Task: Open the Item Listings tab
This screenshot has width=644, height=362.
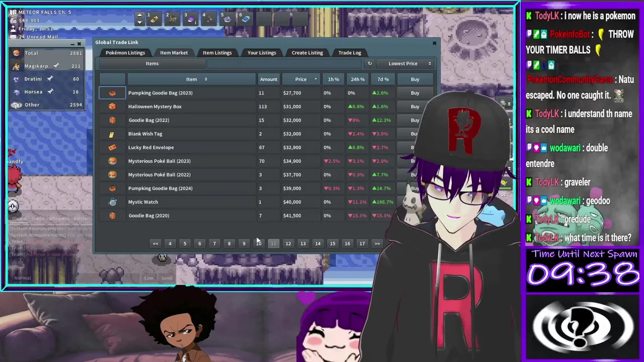Action: tap(217, 53)
